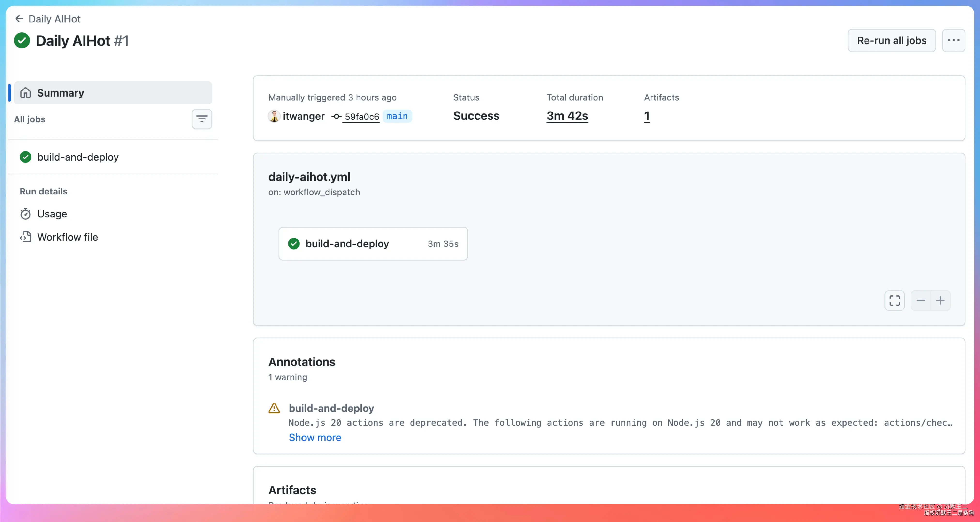This screenshot has width=980, height=522.
Task: Select the Summary sidebar item
Action: pyautogui.click(x=113, y=93)
